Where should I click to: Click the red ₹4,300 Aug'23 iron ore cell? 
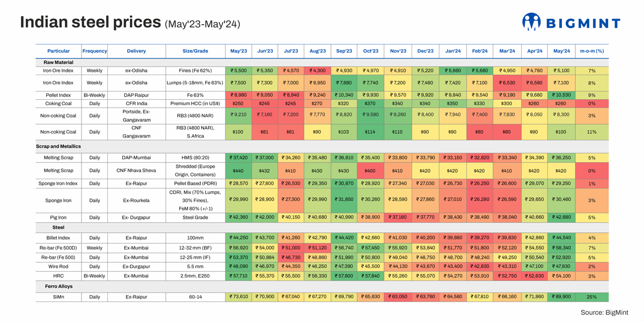pyautogui.click(x=318, y=70)
